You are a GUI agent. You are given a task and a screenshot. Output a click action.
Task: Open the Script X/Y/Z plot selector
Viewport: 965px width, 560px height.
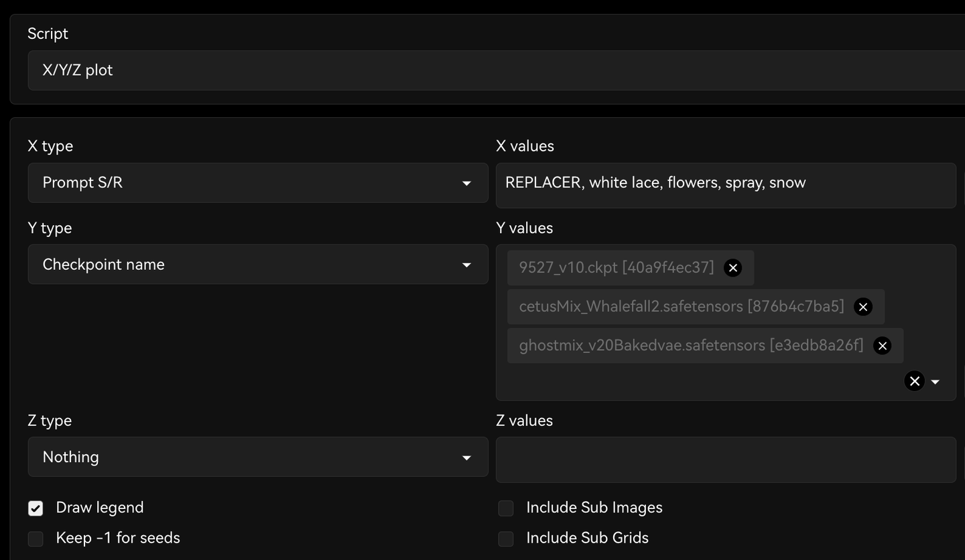click(x=496, y=70)
